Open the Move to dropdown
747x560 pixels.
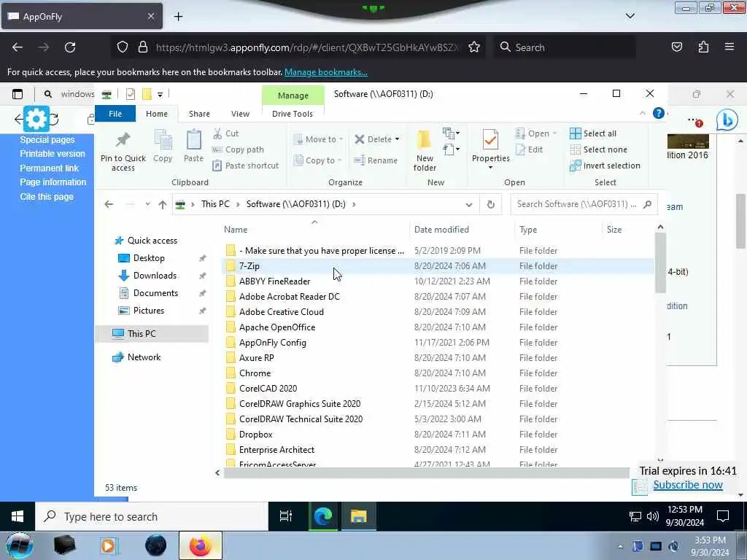318,139
